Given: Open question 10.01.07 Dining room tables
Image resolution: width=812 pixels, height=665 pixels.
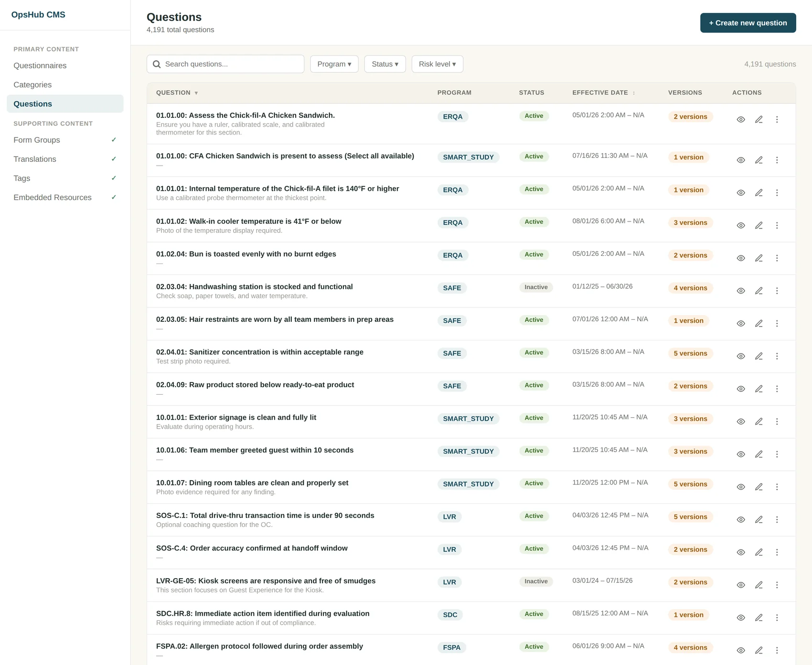Looking at the screenshot, I should (x=252, y=483).
